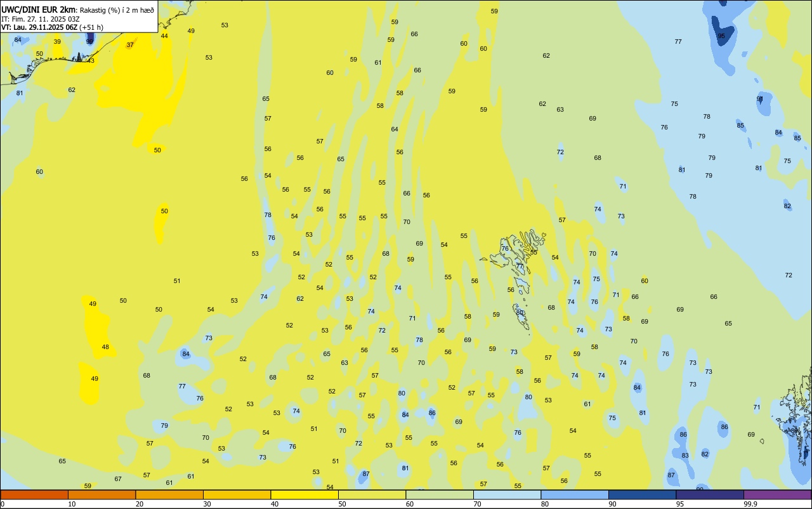Click the map value '67'

[118, 479]
